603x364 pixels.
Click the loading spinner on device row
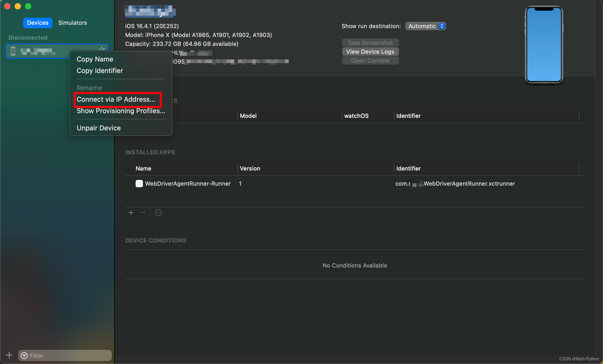pos(102,49)
